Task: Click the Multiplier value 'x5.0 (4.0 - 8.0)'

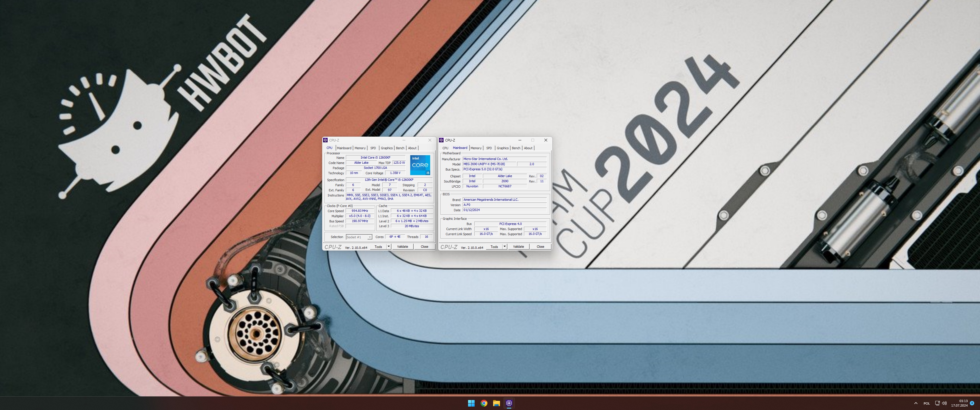Action: click(360, 216)
